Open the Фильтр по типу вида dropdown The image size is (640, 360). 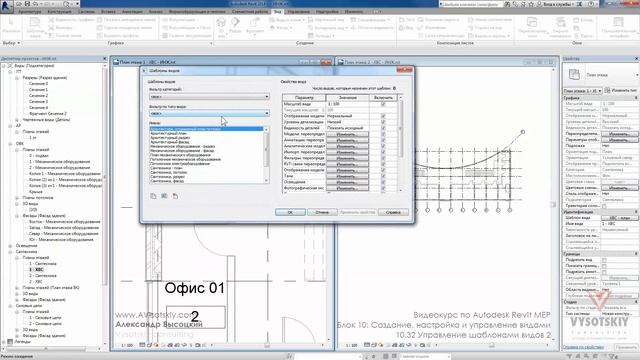(x=209, y=113)
